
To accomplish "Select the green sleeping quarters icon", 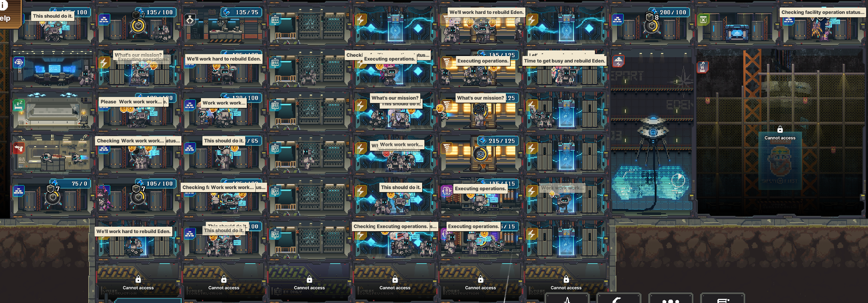I will coord(18,105).
